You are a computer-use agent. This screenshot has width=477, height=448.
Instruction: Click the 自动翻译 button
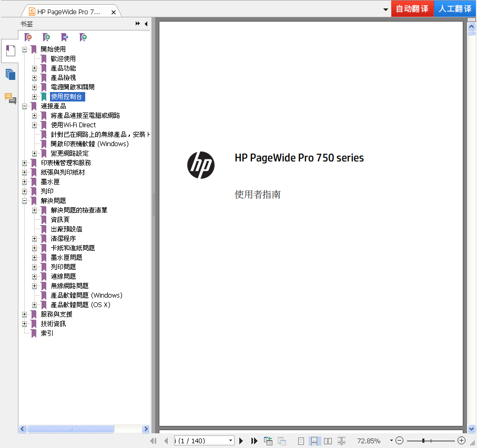412,8
